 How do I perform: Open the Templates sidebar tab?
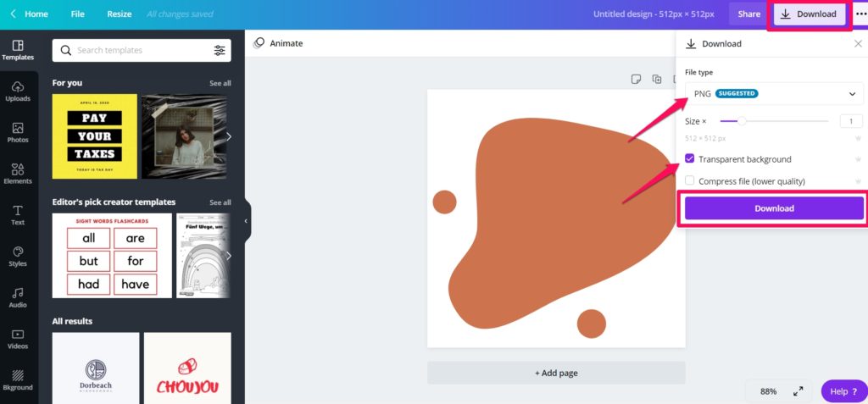18,50
